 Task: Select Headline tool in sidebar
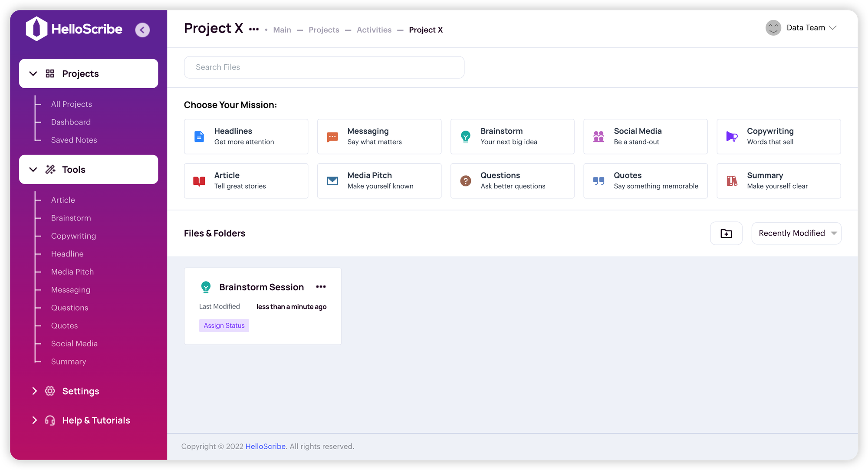67,253
